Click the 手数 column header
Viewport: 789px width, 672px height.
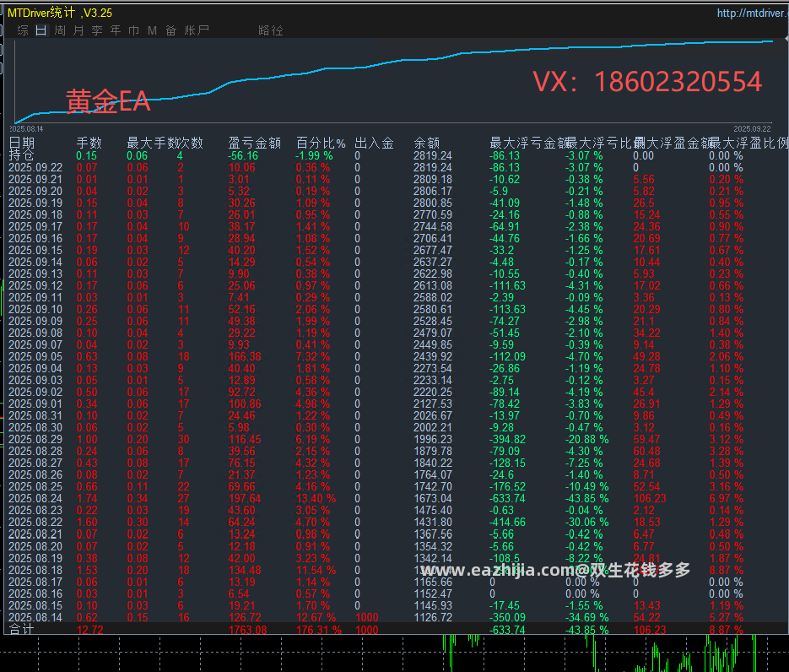pyautogui.click(x=89, y=143)
